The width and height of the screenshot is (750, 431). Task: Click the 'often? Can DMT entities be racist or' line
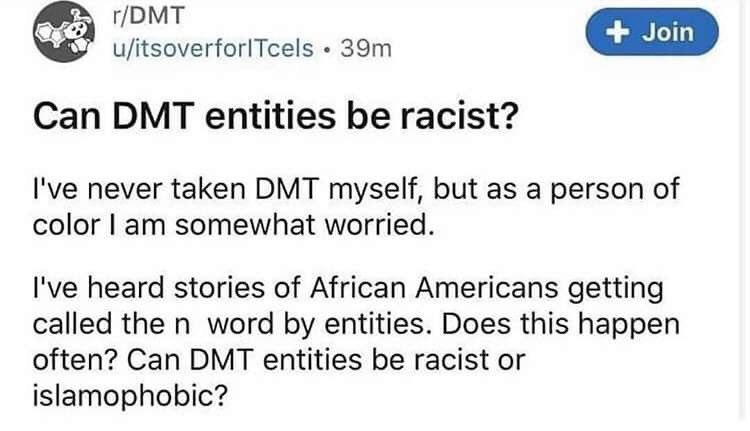coord(279,360)
